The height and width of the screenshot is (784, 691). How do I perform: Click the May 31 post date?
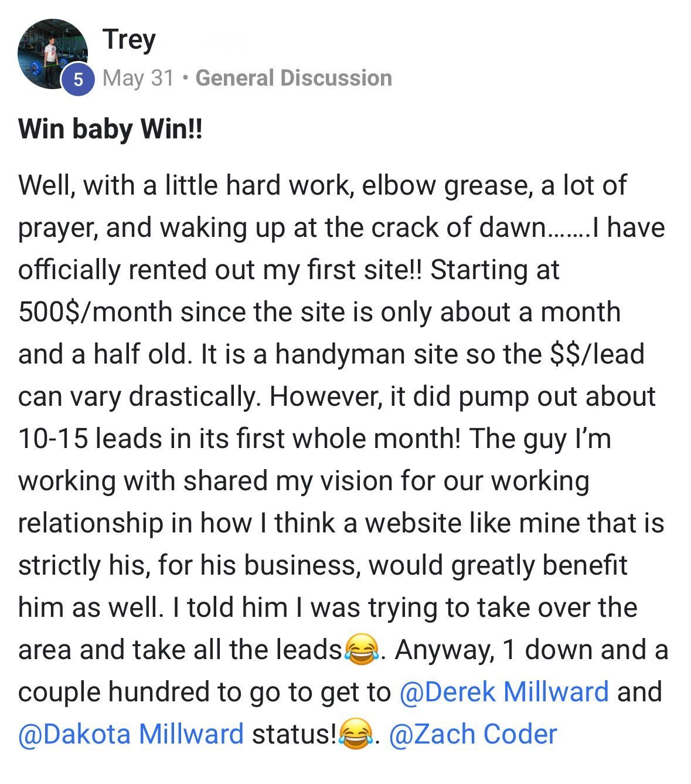click(x=138, y=78)
